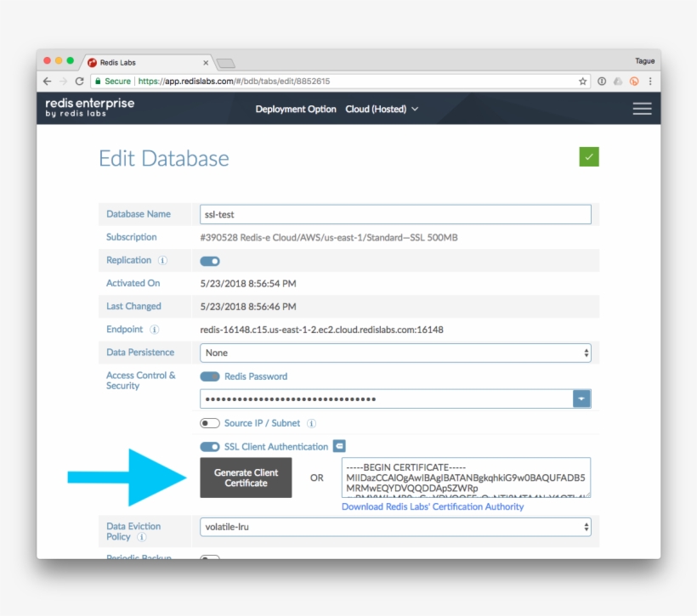Click the green checkmark save icon

(588, 157)
